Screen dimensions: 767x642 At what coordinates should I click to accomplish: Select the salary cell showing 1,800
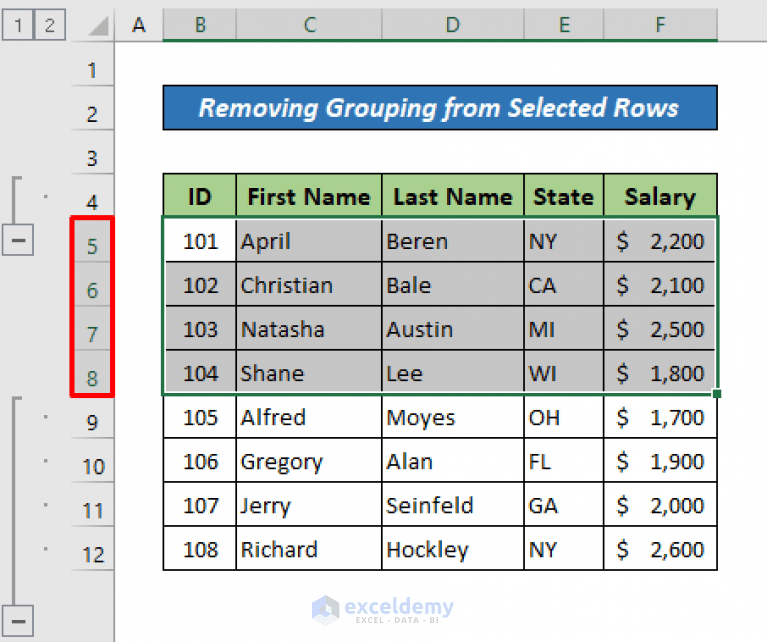(660, 372)
